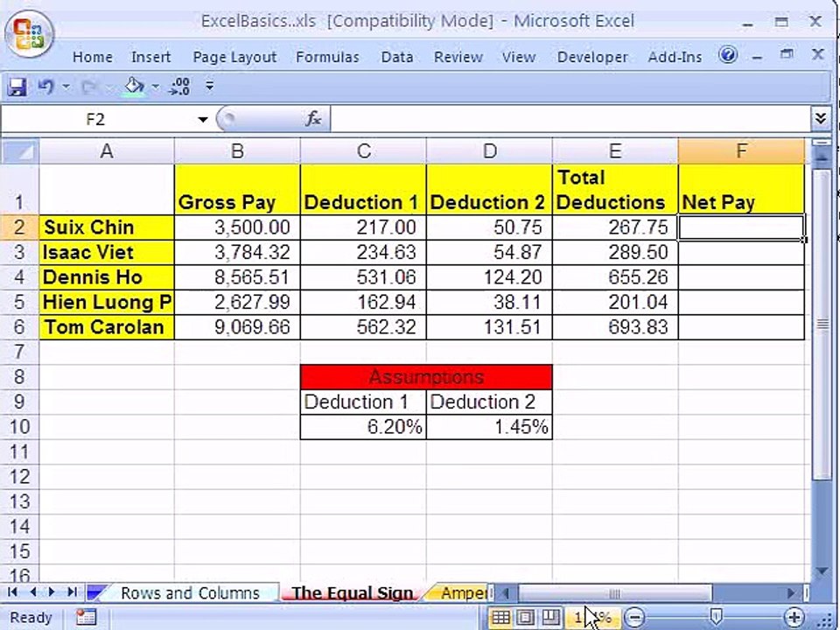This screenshot has height=630, width=840.
Task: Switch to Page Break Preview icon
Action: pyautogui.click(x=550, y=617)
